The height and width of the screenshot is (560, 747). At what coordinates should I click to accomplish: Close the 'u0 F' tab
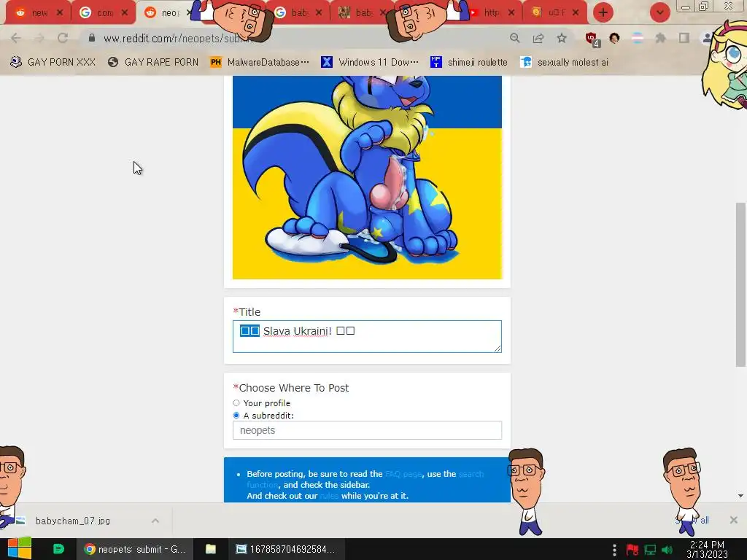click(576, 13)
